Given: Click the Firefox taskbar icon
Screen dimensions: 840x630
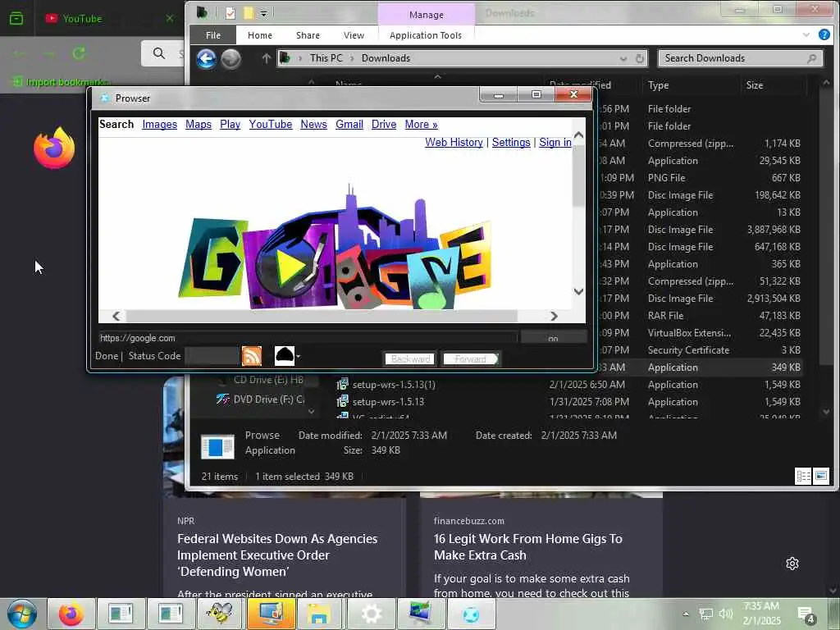Looking at the screenshot, I should click(x=71, y=614).
